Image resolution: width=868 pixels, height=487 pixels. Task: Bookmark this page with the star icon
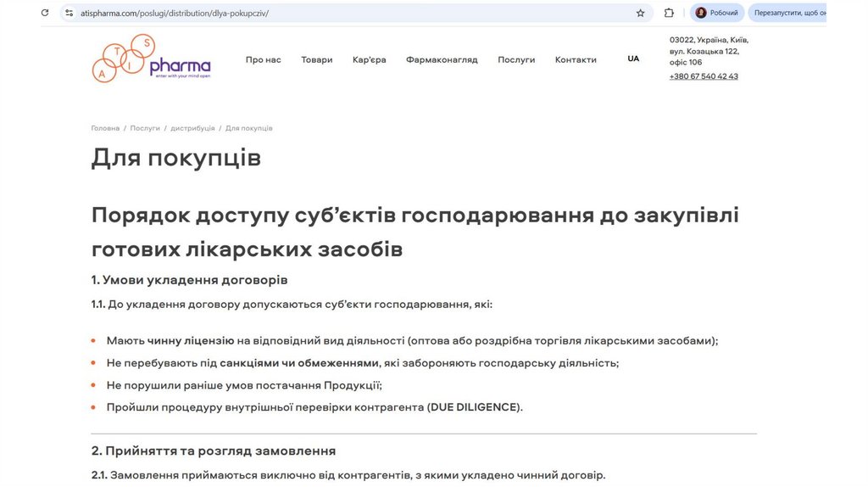pyautogui.click(x=641, y=13)
